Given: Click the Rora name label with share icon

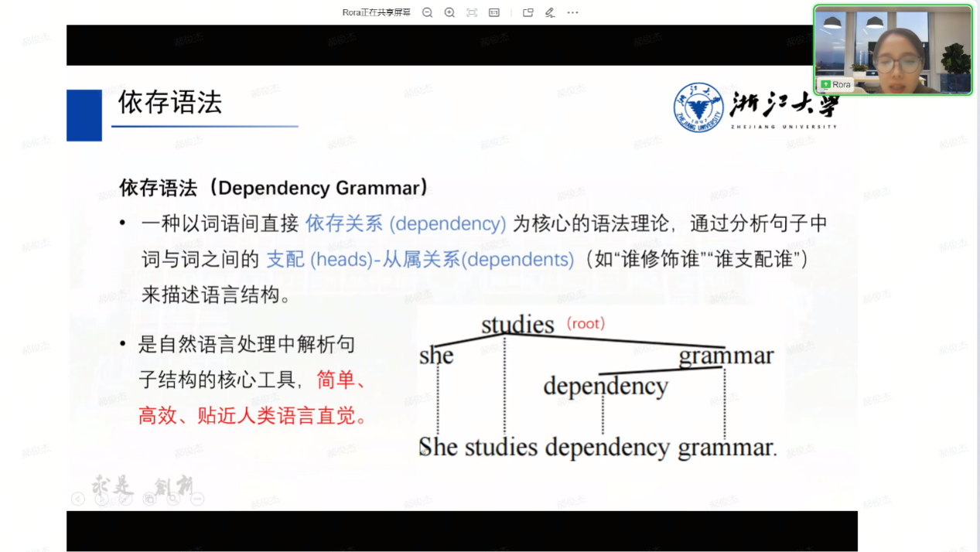Looking at the screenshot, I should 836,84.
